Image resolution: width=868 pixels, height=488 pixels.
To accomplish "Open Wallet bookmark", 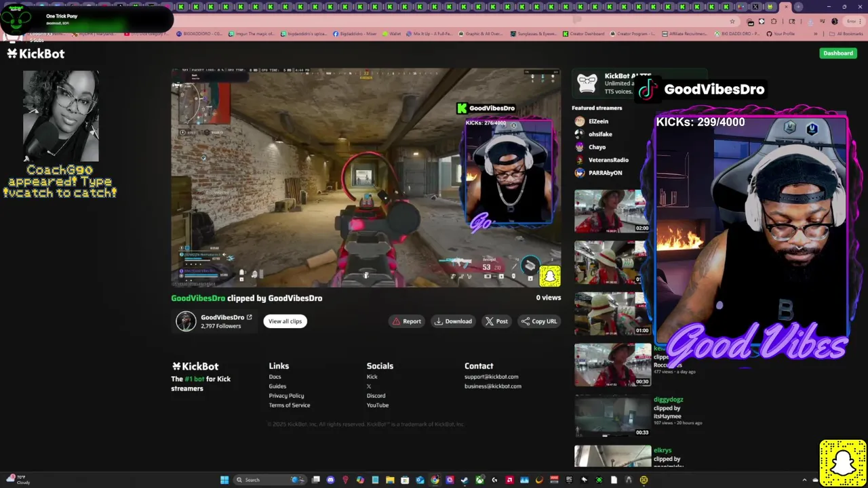I will 392,33.
